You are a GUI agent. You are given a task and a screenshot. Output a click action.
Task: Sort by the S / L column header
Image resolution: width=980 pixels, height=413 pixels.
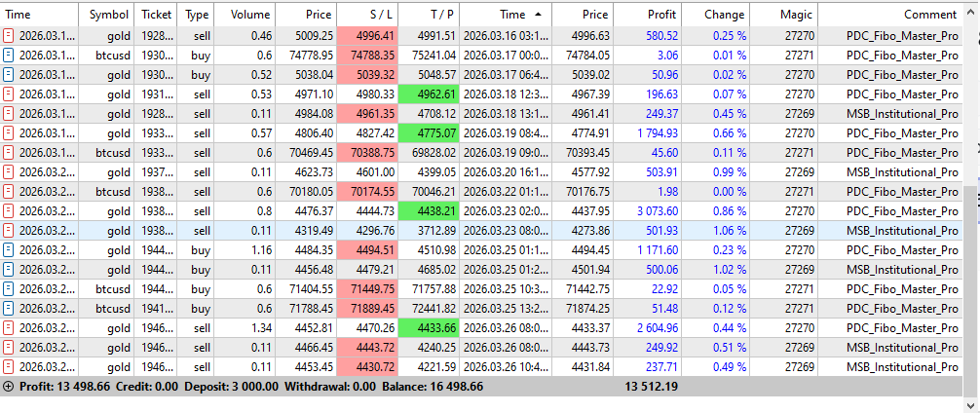click(367, 15)
